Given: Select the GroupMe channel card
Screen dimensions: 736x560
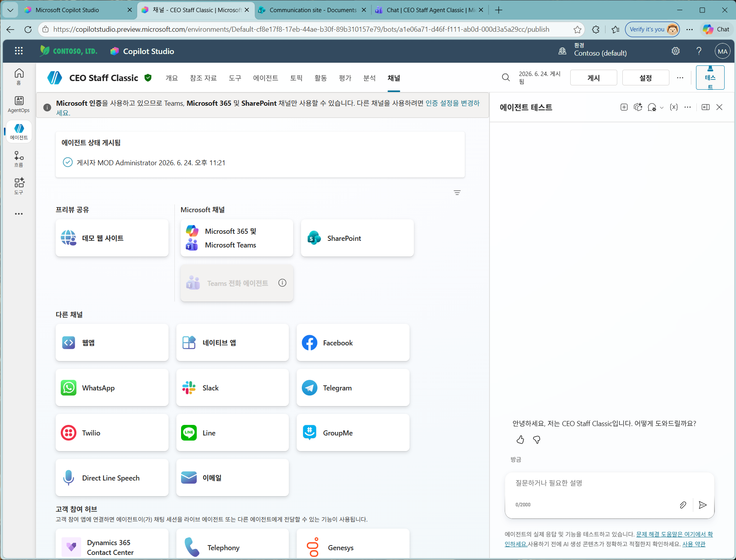Looking at the screenshot, I should point(353,433).
